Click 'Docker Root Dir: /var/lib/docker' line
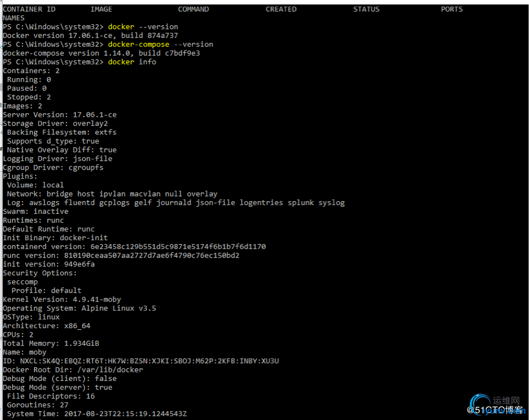The image size is (529, 420). coord(73,369)
